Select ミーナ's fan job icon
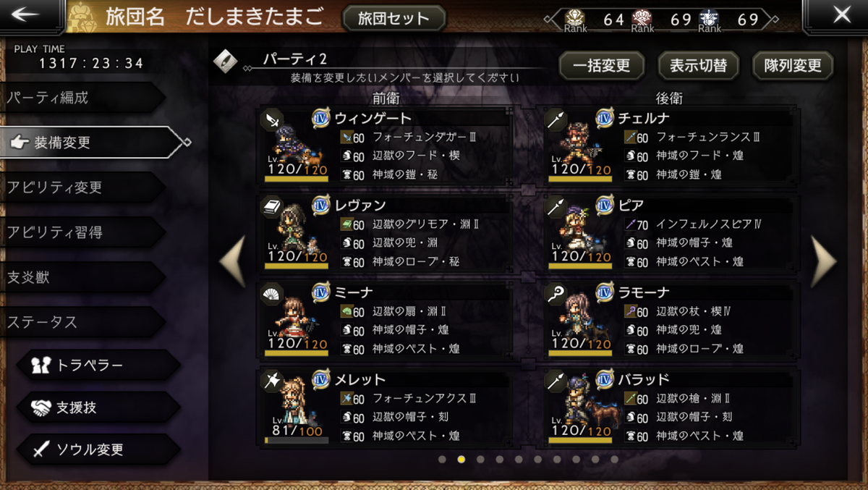The image size is (868, 490). (273, 293)
